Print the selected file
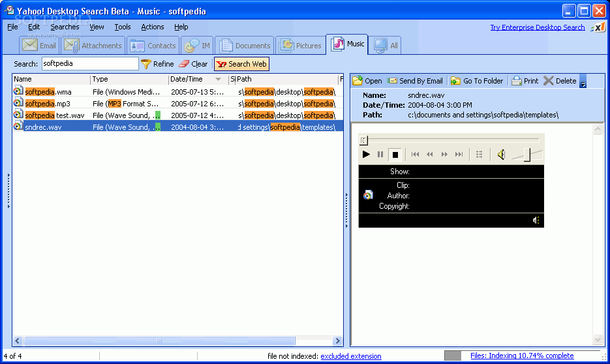Image resolution: width=610 pixels, height=364 pixels. (525, 81)
